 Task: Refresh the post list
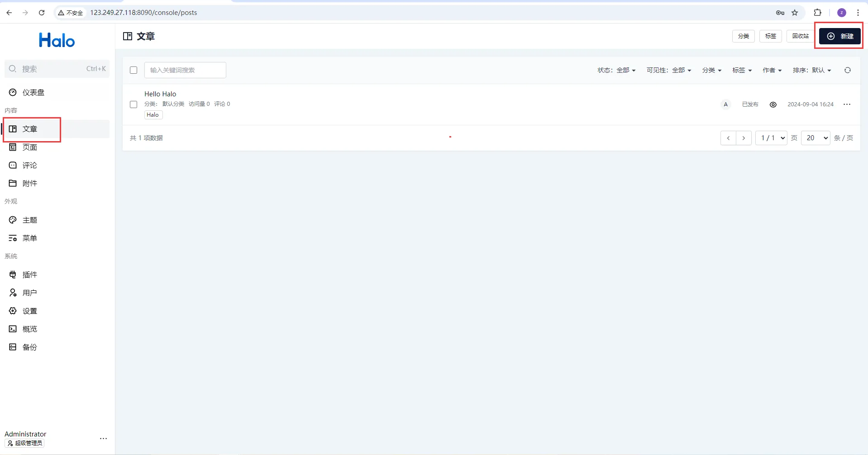pyautogui.click(x=848, y=70)
